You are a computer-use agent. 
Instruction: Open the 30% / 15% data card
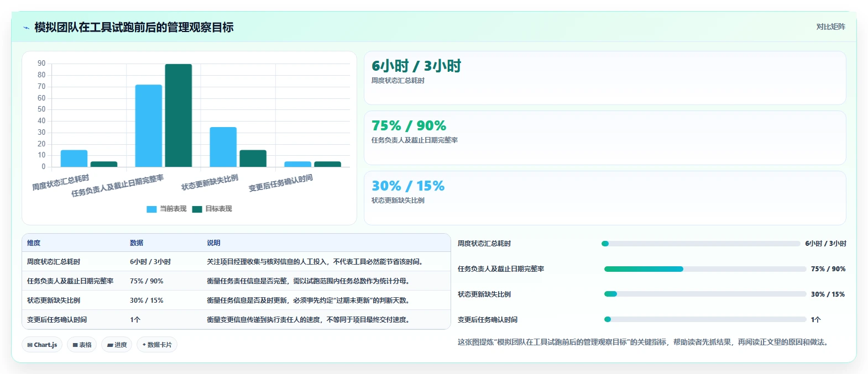(605, 198)
